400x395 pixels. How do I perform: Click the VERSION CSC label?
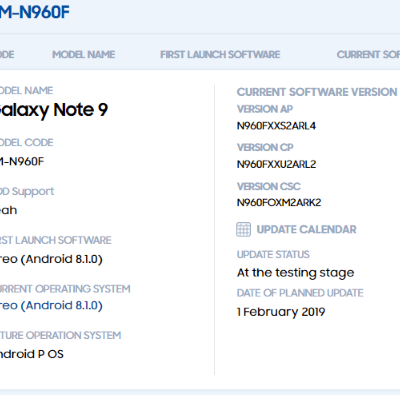click(269, 186)
